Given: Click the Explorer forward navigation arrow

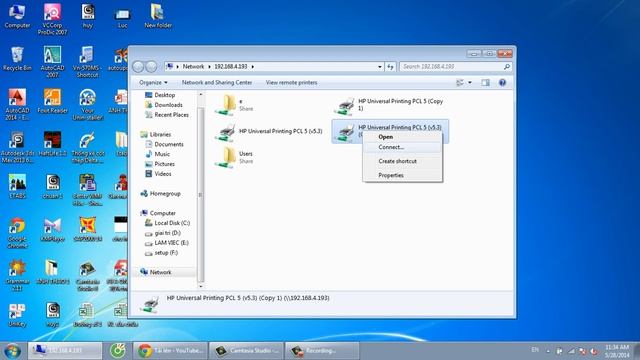Looking at the screenshot, I should (x=151, y=67).
